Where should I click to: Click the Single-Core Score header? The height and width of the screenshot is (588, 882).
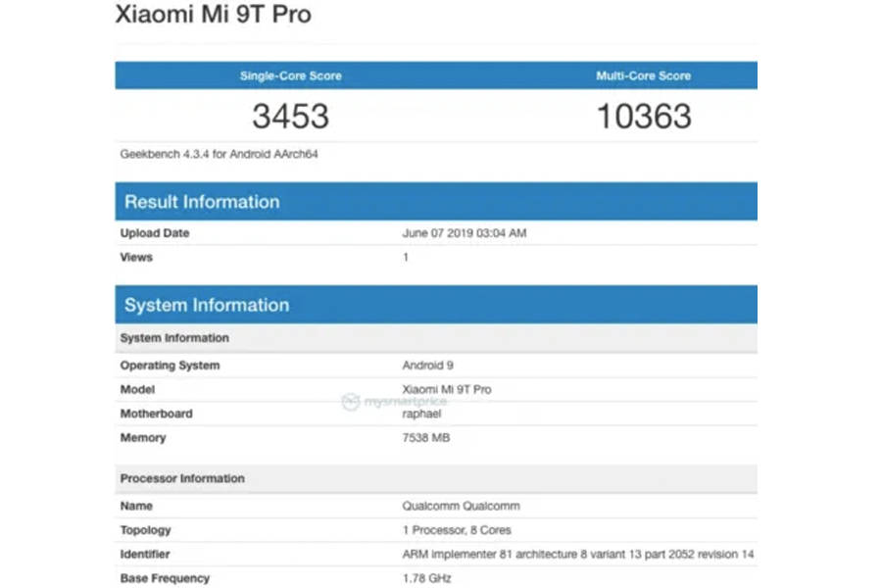click(x=289, y=75)
